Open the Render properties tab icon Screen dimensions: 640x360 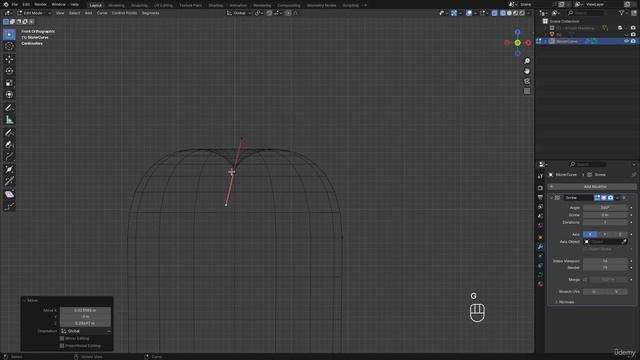540,188
